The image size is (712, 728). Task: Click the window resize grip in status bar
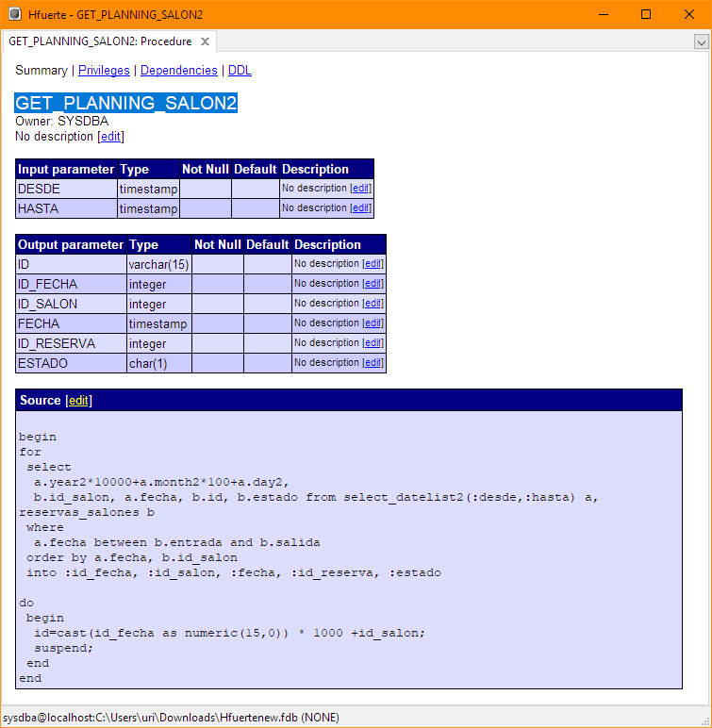[706, 722]
